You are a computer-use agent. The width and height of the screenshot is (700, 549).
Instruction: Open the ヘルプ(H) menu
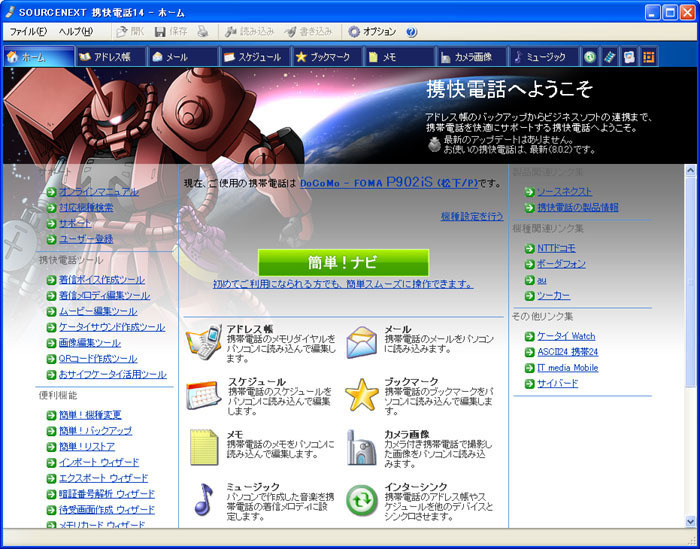coord(75,32)
